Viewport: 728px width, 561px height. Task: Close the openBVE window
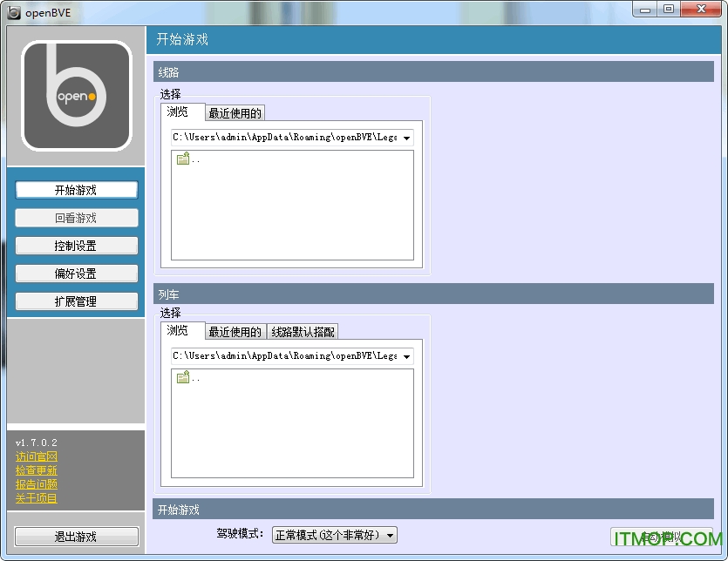point(701,10)
